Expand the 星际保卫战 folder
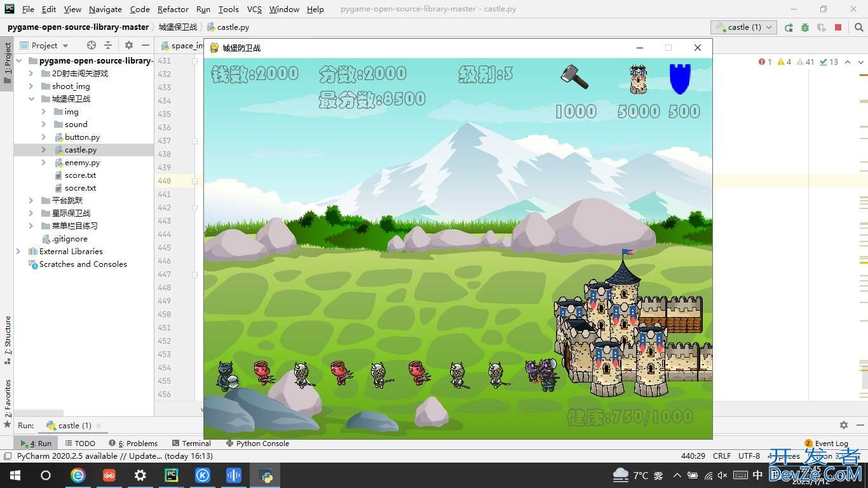 pos(31,213)
